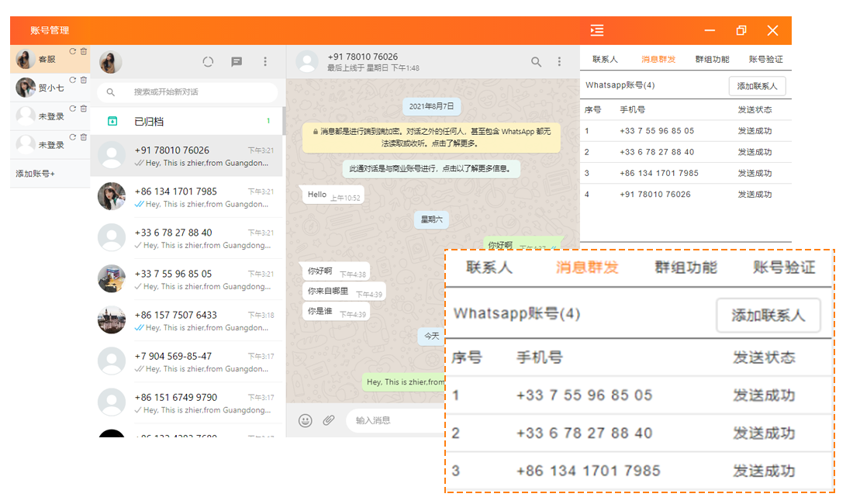Image resolution: width=853 pixels, height=504 pixels.
Task: Click the 账号管理 title text
Action: tap(50, 30)
